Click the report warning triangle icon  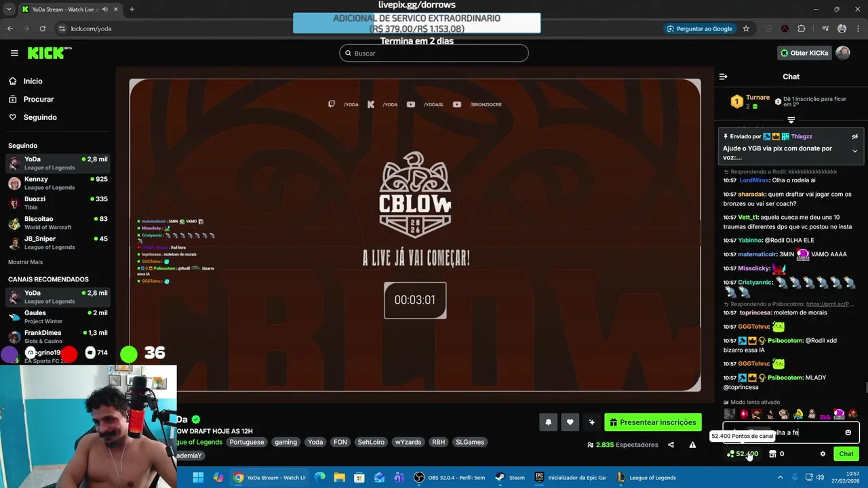point(692,445)
